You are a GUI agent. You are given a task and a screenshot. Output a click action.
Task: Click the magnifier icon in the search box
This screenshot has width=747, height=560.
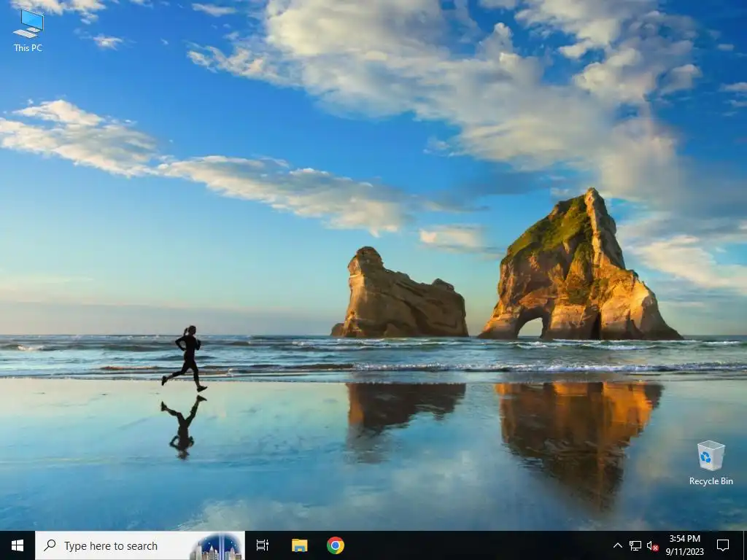(50, 545)
